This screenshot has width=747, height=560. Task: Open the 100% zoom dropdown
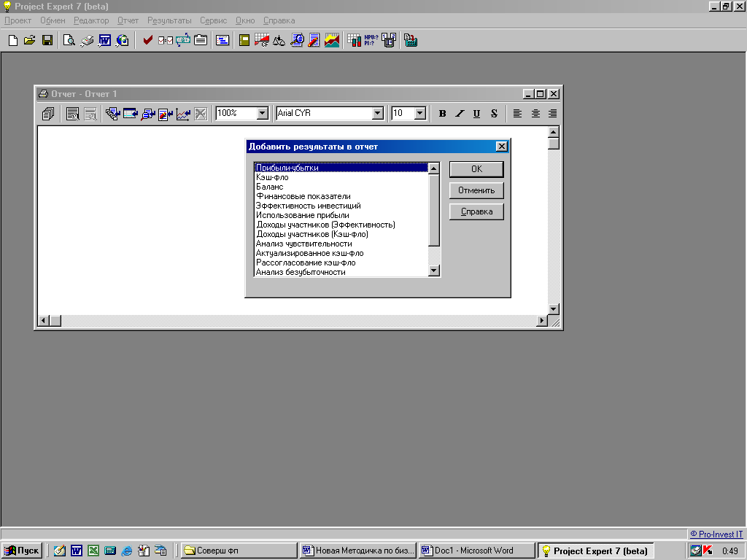[263, 113]
